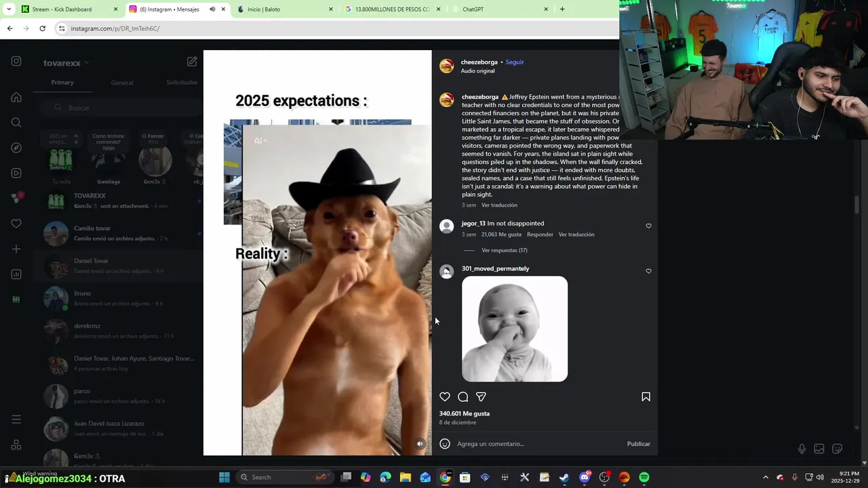Expand Ver respuestas (17)
Image resolution: width=868 pixels, height=488 pixels.
coord(504,250)
